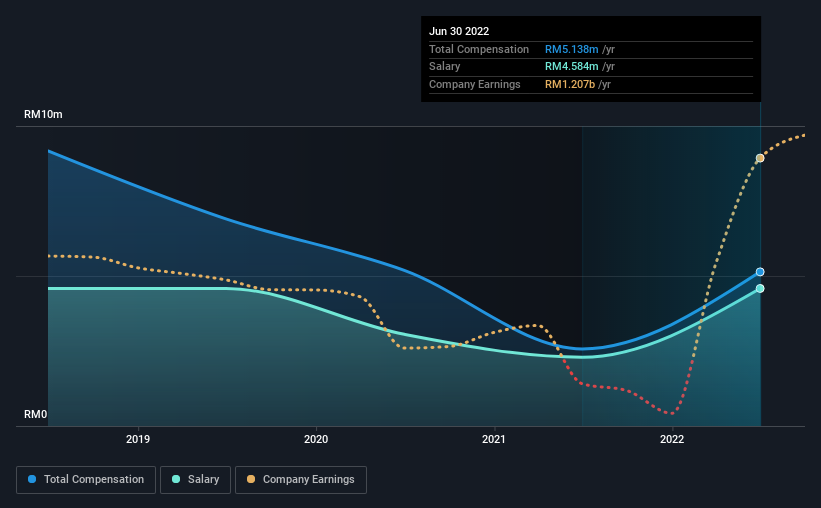Select the 2020 x-axis label
The image size is (821, 508).
316,439
